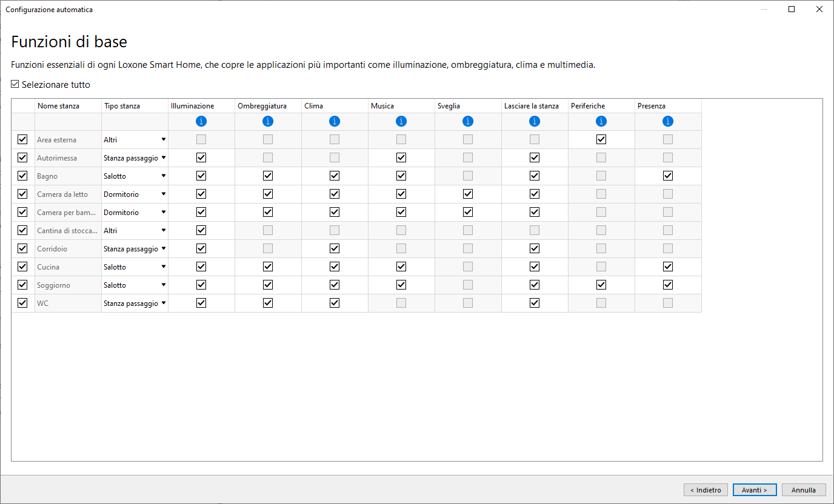The image size is (834, 504).
Task: Expand the Tipo stanza dropdown for Cucina
Action: (163, 267)
